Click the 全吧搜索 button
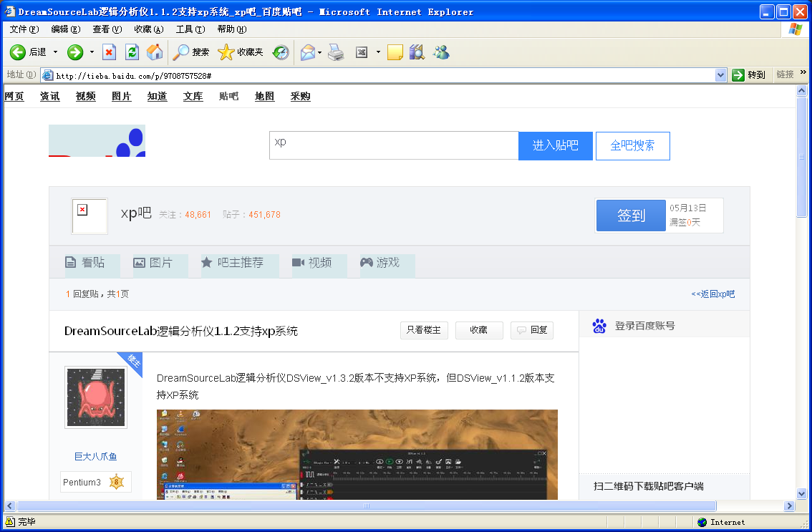 pos(633,145)
